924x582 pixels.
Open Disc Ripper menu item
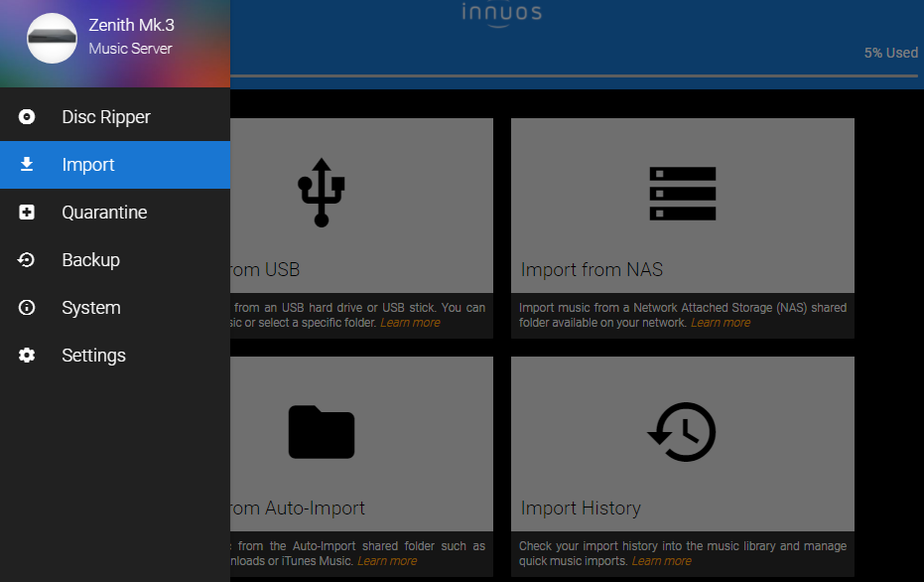115,117
